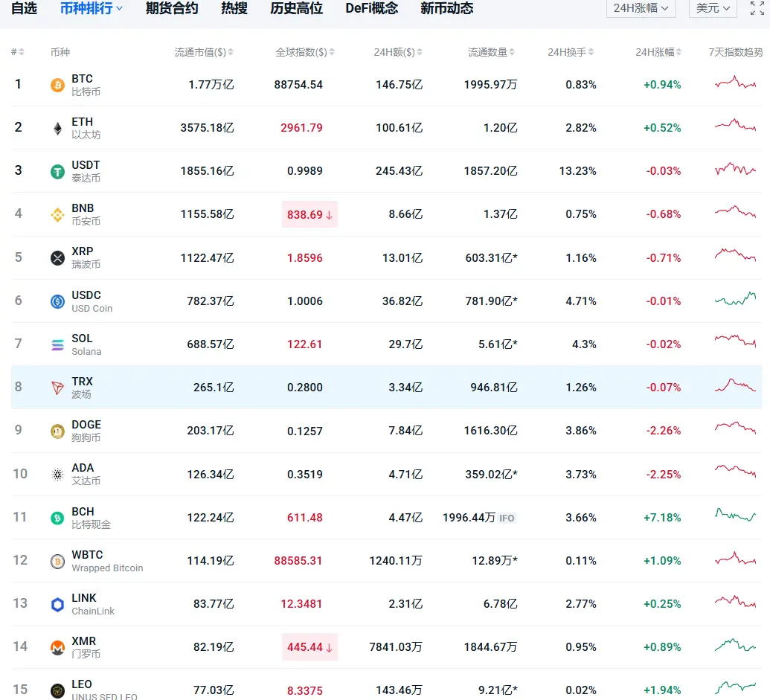Switch to 自选 tab
The width and height of the screenshot is (770, 700).
pyautogui.click(x=24, y=8)
